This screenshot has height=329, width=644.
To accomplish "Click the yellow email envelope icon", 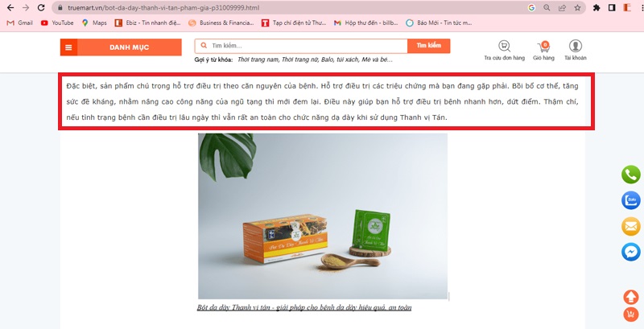I will coord(630,226).
